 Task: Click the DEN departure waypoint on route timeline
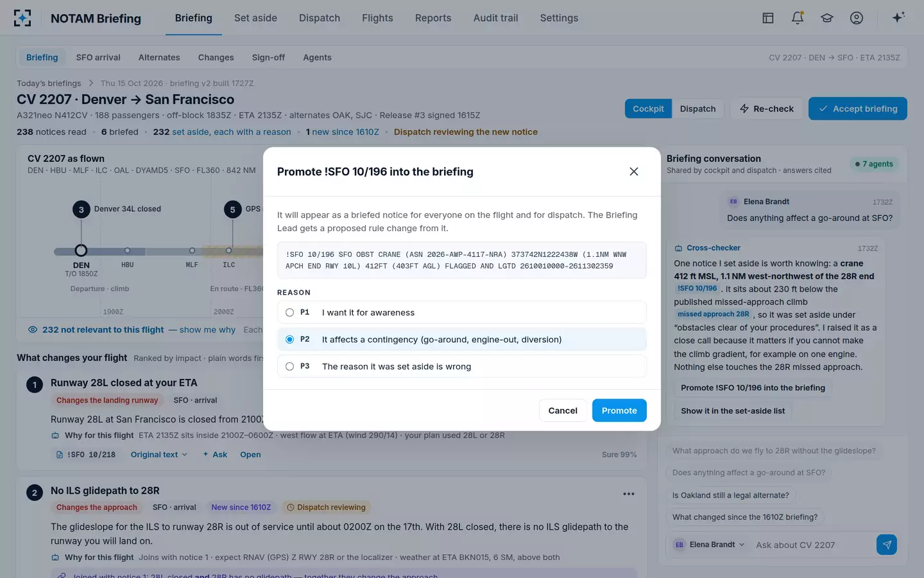pos(81,250)
